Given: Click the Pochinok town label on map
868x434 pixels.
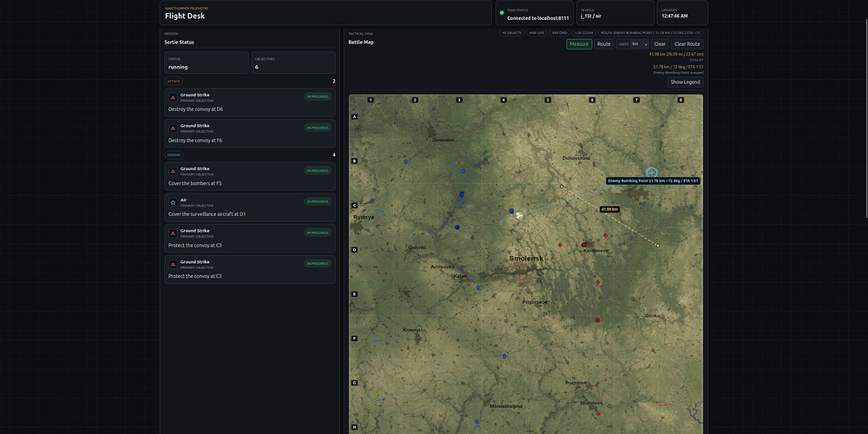Looking at the screenshot, I should tap(575, 383).
